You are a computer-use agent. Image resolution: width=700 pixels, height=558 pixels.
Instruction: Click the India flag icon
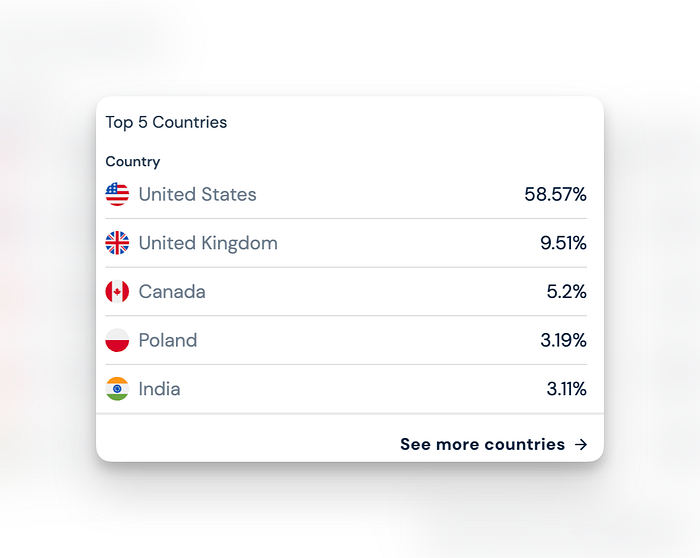tap(117, 389)
